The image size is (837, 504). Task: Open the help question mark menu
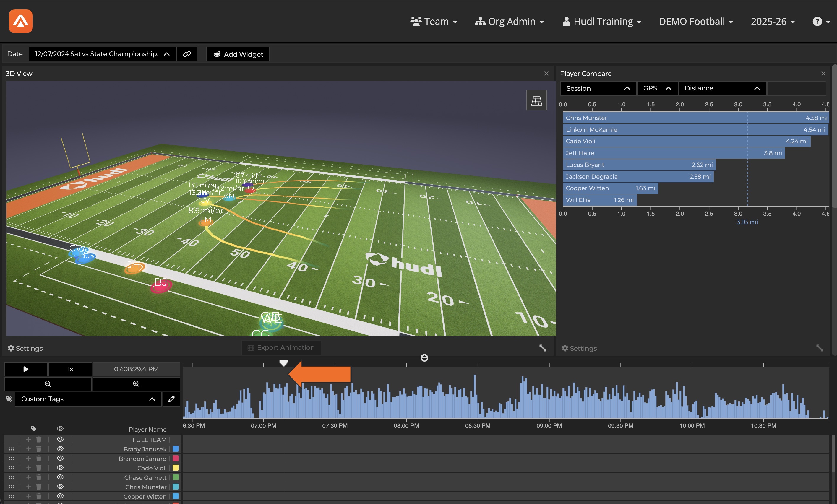click(x=821, y=21)
